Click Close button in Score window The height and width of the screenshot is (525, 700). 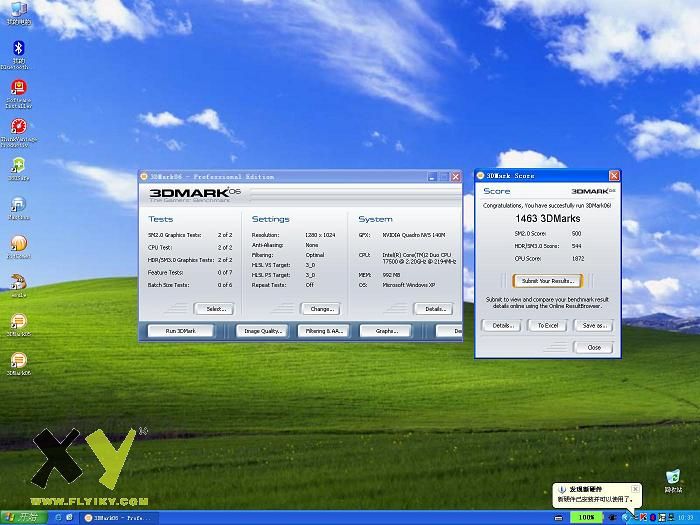(594, 347)
